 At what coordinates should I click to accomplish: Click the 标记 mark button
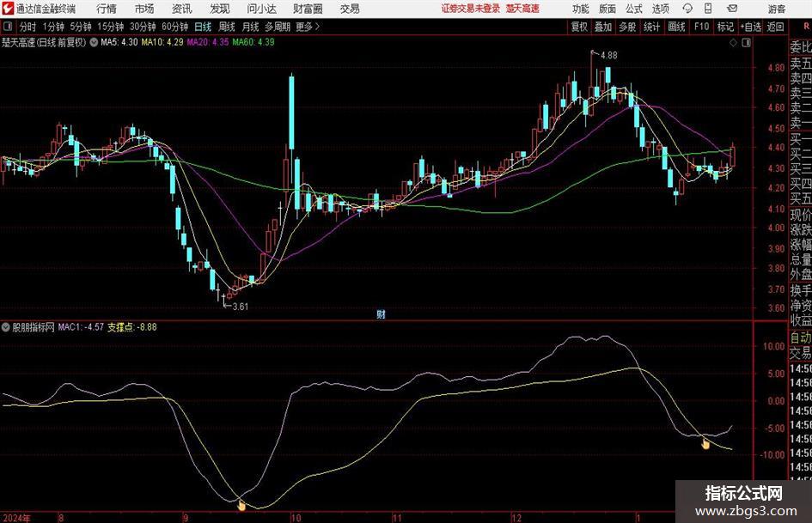pyautogui.click(x=725, y=27)
